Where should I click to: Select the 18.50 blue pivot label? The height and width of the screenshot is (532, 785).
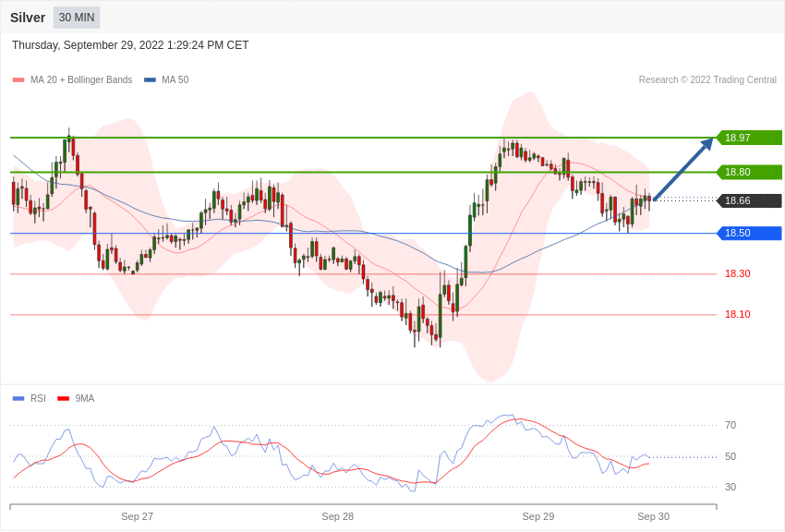click(748, 234)
